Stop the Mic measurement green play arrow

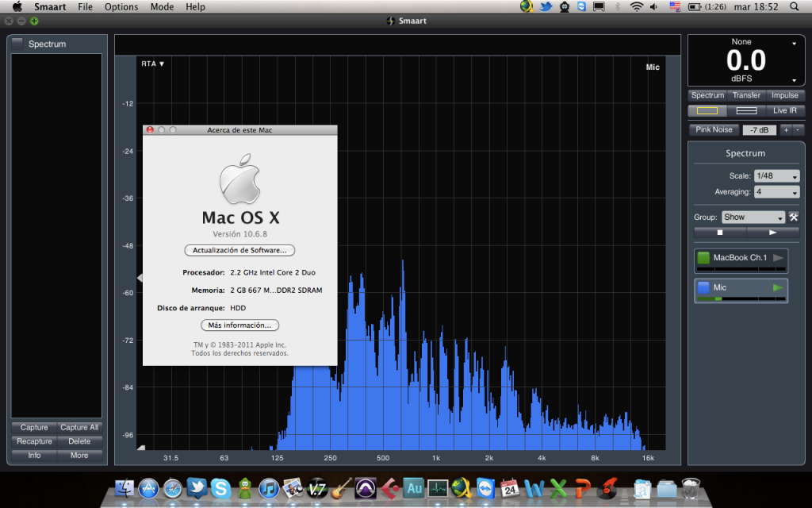[778, 287]
